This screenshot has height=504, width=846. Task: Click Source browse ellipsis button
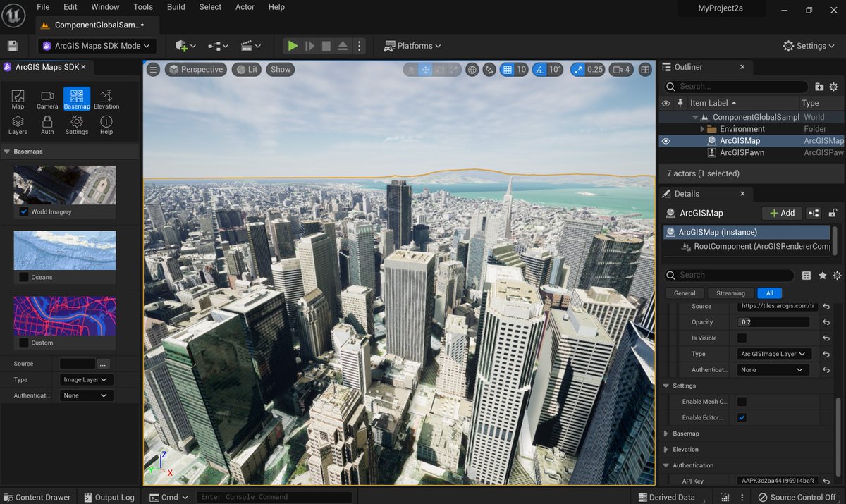tap(104, 364)
